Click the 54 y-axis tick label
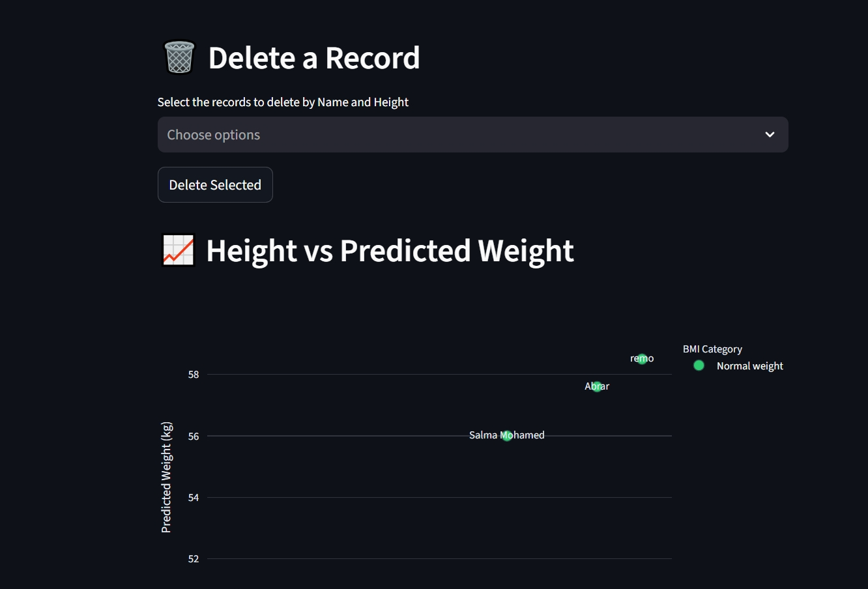Image resolution: width=868 pixels, height=589 pixels. coord(194,498)
